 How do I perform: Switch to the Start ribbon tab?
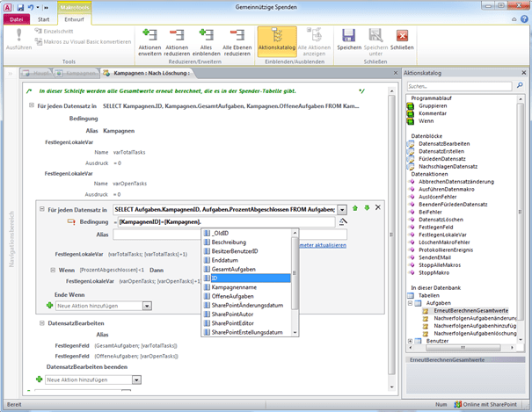click(x=43, y=19)
